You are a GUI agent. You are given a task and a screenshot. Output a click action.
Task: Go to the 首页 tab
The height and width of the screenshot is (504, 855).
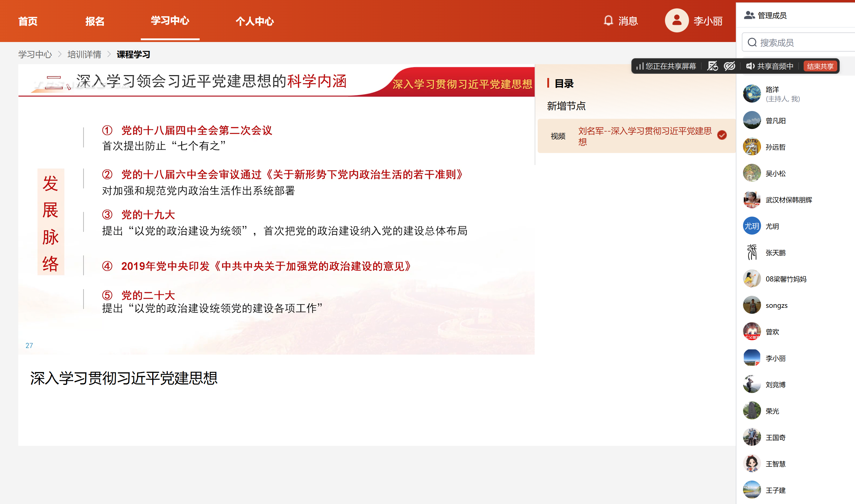[28, 21]
